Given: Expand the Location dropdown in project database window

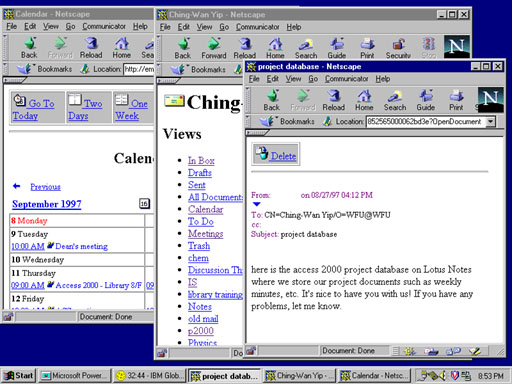Looking at the screenshot, I should point(490,121).
